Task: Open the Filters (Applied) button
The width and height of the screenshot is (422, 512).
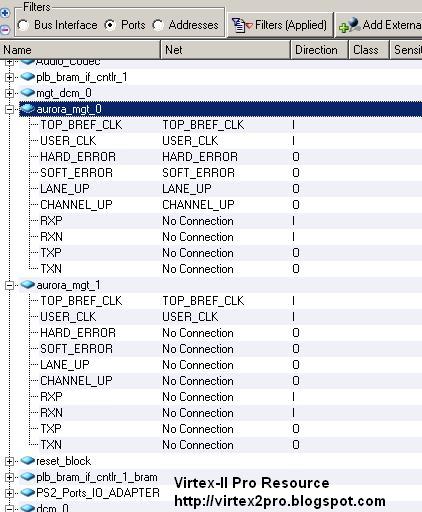Action: coord(280,25)
